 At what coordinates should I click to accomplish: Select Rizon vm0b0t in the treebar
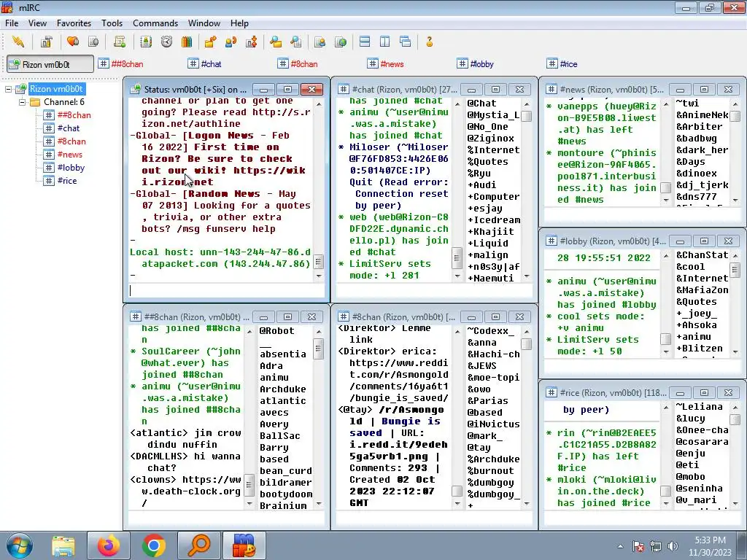(x=56, y=89)
